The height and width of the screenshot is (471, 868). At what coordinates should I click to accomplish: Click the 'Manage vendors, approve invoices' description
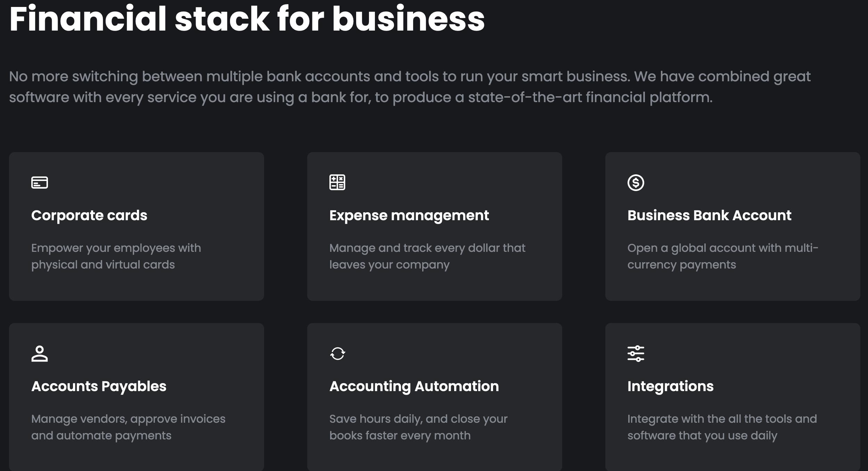(x=128, y=427)
